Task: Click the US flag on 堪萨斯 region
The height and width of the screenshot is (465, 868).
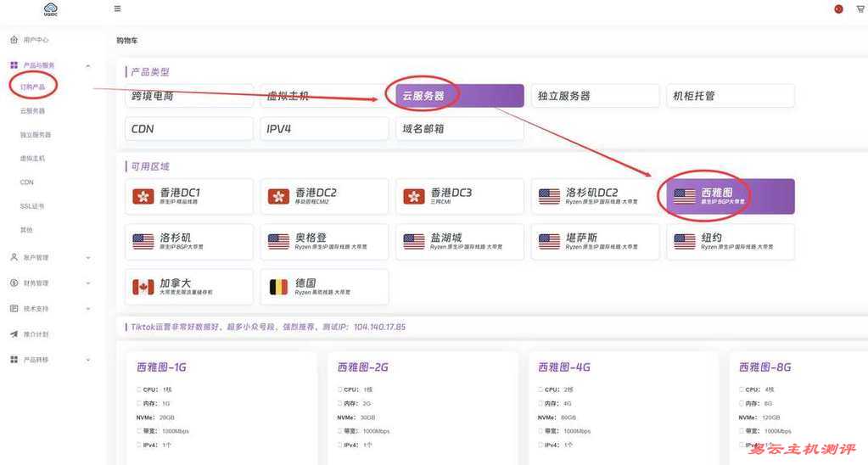Action: pyautogui.click(x=549, y=241)
